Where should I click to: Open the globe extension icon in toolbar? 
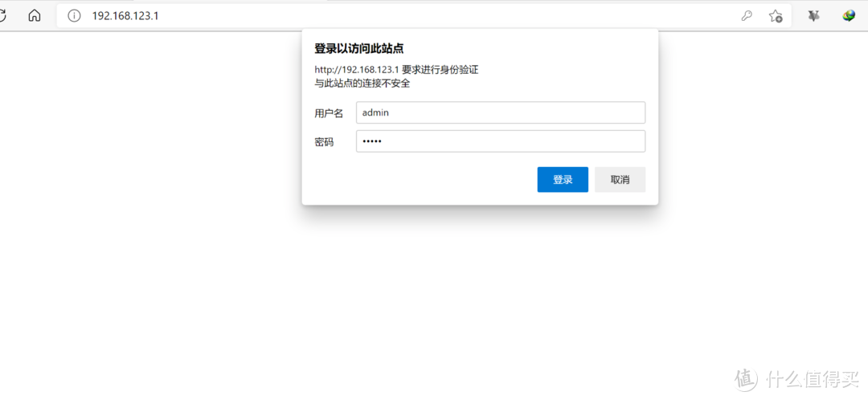tap(849, 15)
